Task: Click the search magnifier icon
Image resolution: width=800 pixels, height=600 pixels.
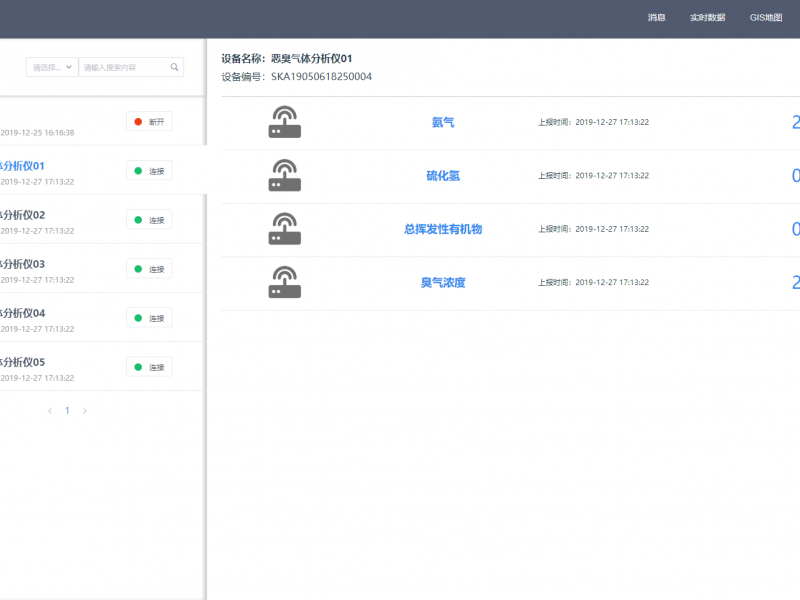Action: pyautogui.click(x=174, y=67)
